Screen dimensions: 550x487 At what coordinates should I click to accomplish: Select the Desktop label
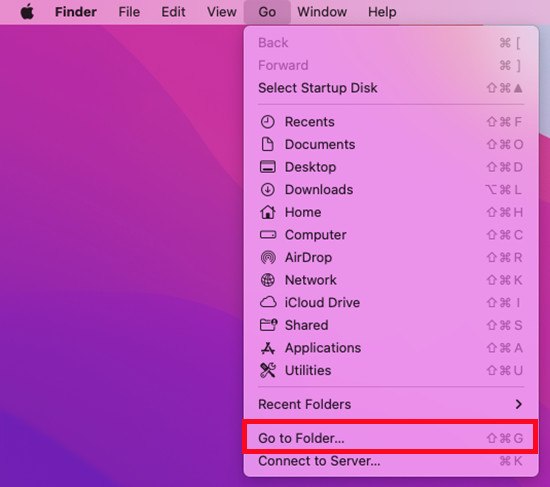[x=310, y=167]
